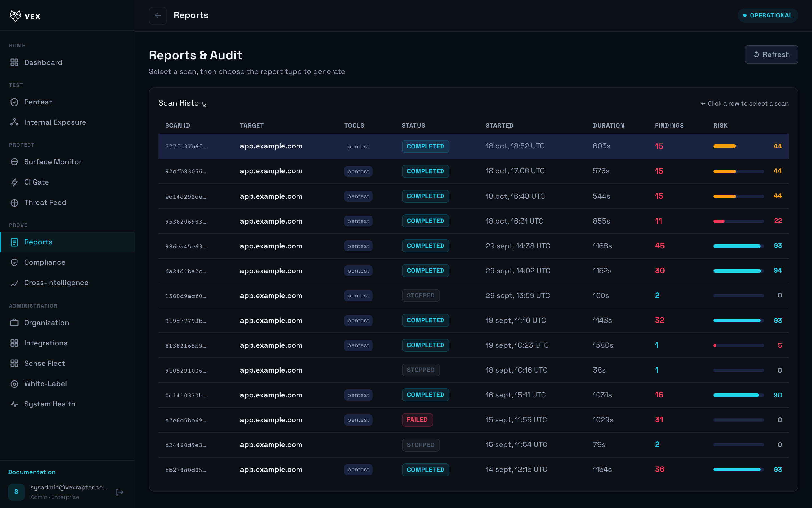
Task: Click the Refresh button
Action: click(771, 54)
